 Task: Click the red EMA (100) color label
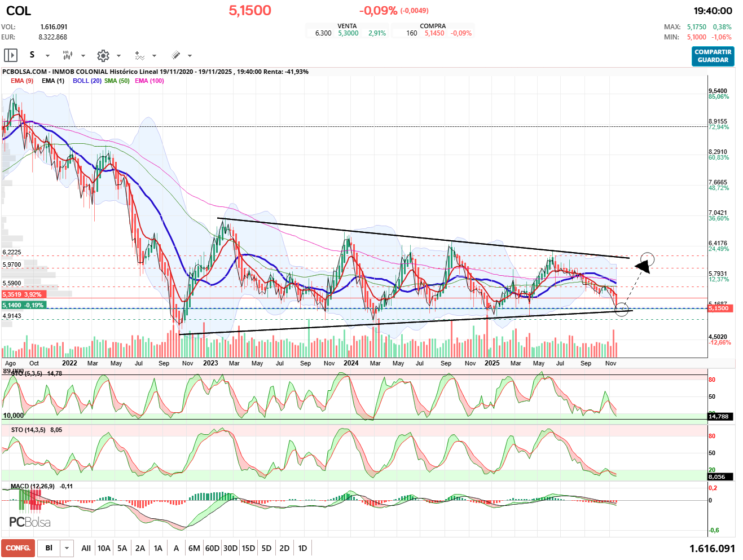point(150,81)
